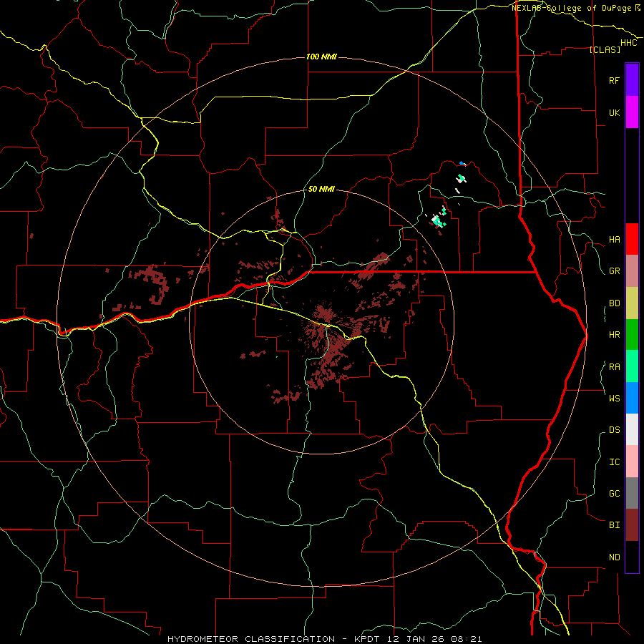Click the ND black legend swatch
This screenshot has width=644, height=644.
pyautogui.click(x=632, y=557)
